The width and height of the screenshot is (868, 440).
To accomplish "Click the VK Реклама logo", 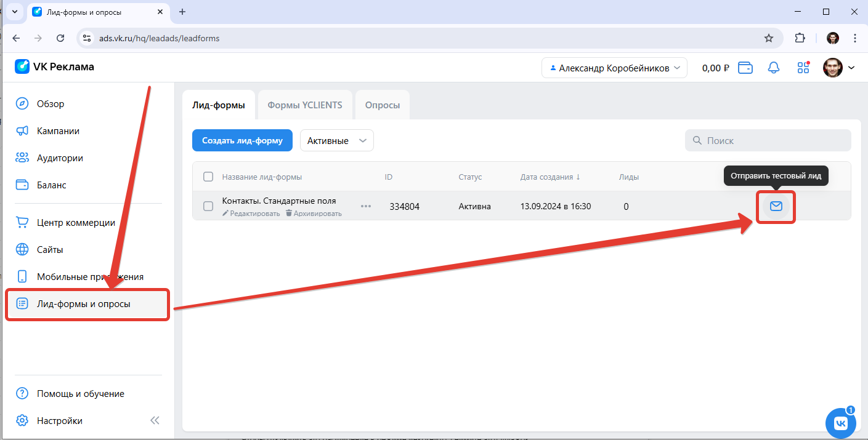I will [54, 66].
